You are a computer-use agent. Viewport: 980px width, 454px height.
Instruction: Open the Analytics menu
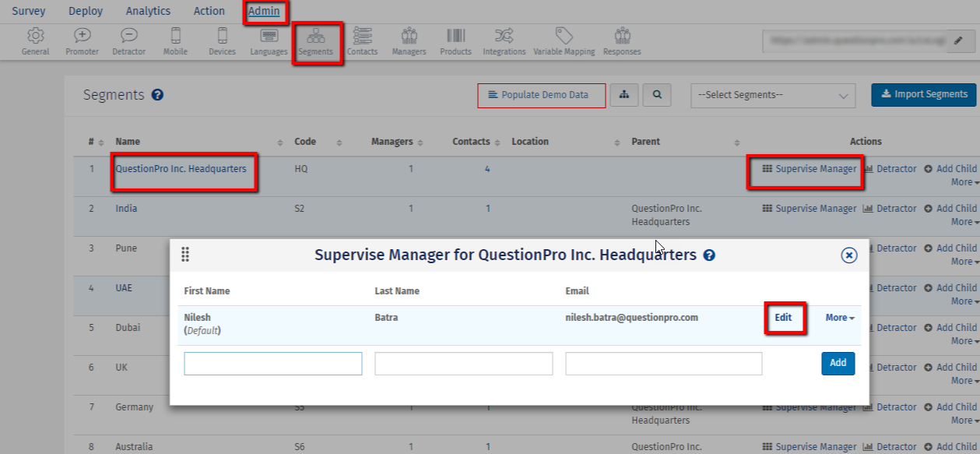pyautogui.click(x=148, y=11)
